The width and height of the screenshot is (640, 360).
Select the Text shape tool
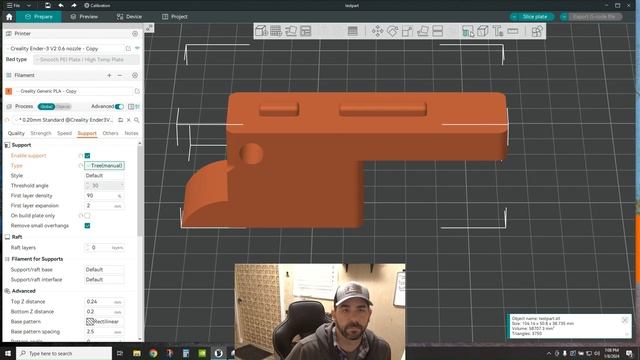tap(498, 31)
